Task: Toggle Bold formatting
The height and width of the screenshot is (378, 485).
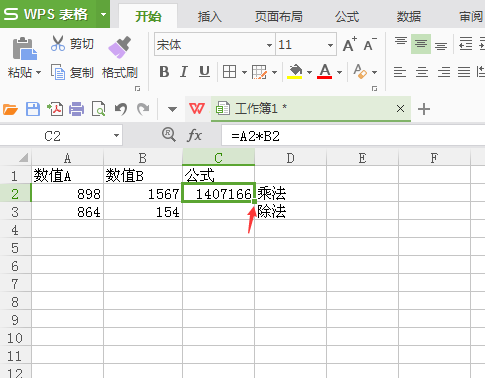Action: coord(164,72)
